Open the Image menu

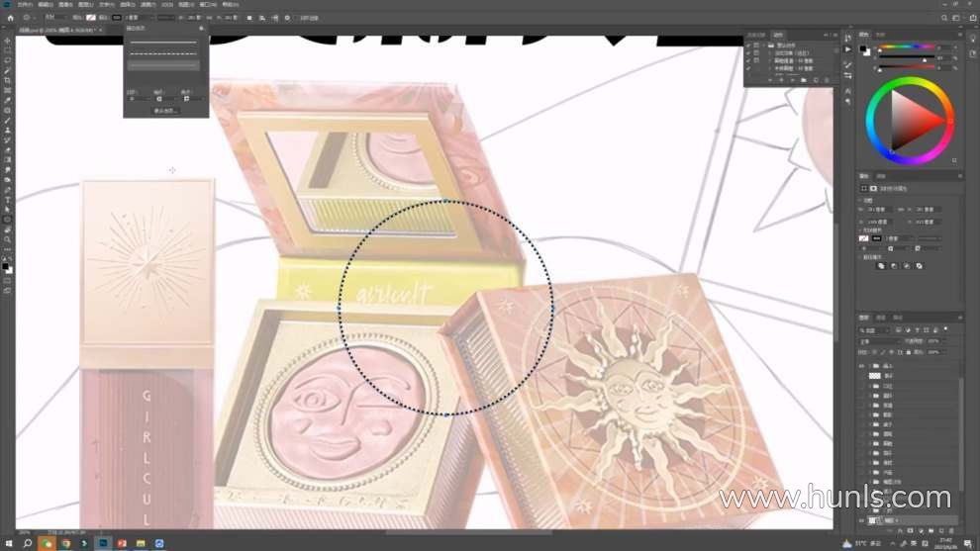tap(65, 4)
